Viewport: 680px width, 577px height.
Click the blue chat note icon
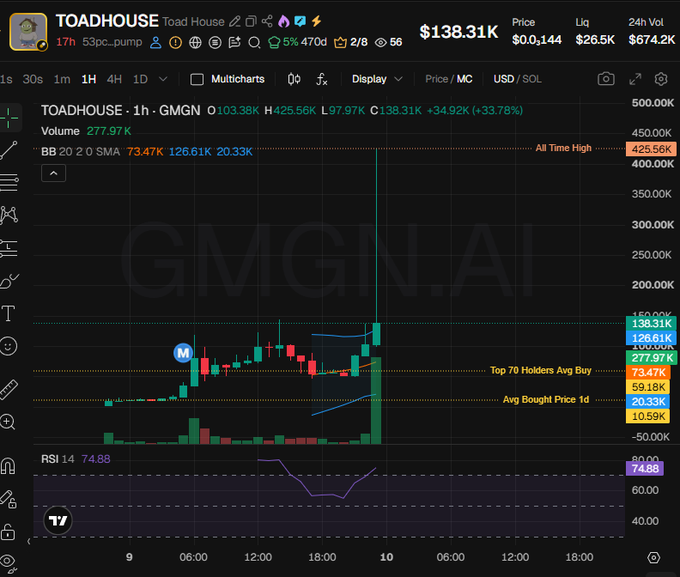click(x=300, y=21)
